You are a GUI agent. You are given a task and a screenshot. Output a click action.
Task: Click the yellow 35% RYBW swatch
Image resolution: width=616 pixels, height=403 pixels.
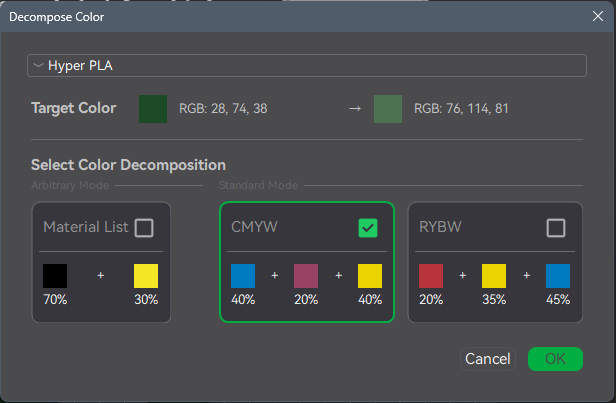click(494, 276)
